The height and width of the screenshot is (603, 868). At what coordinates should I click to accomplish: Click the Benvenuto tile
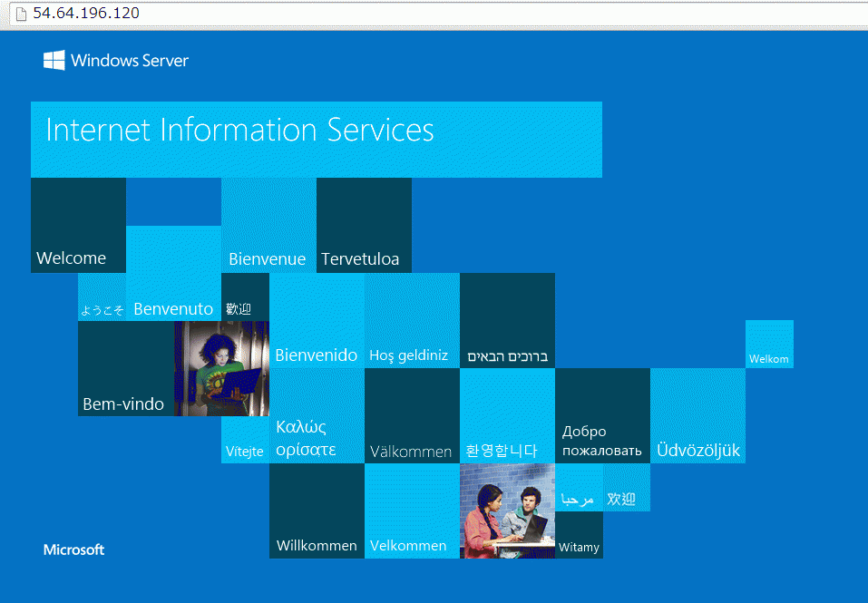[174, 273]
